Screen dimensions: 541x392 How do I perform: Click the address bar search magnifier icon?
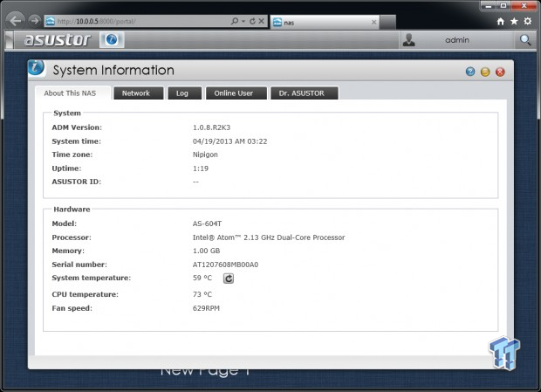(x=235, y=21)
